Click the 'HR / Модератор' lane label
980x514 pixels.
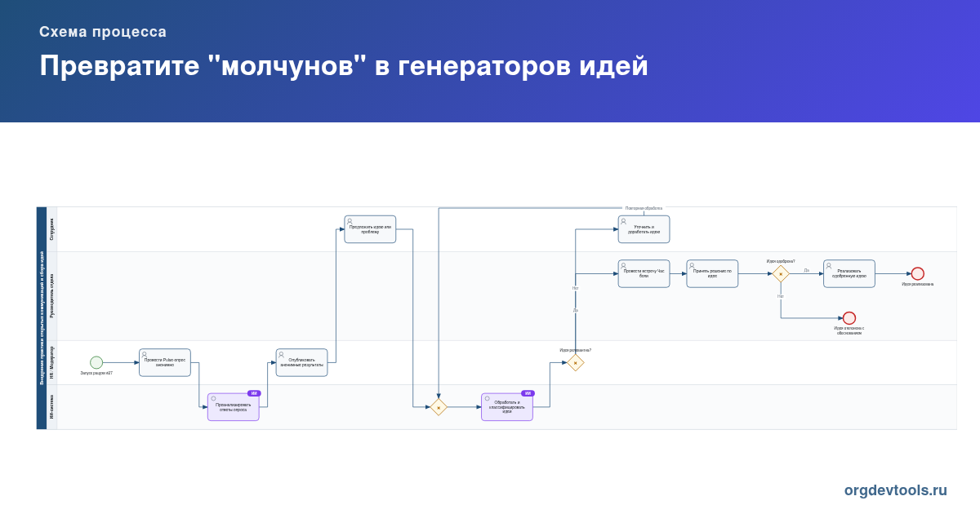52,362
